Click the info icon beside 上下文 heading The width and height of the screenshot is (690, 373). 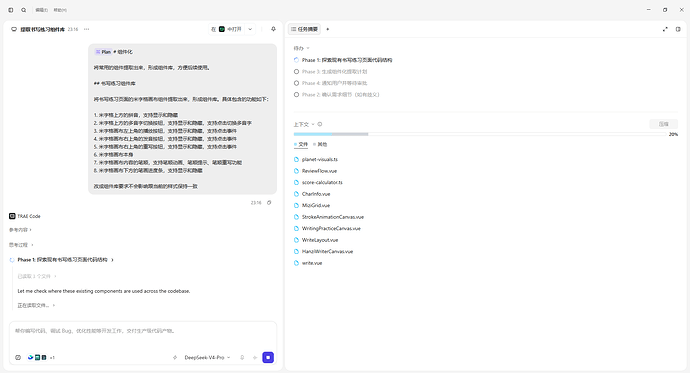click(x=320, y=124)
